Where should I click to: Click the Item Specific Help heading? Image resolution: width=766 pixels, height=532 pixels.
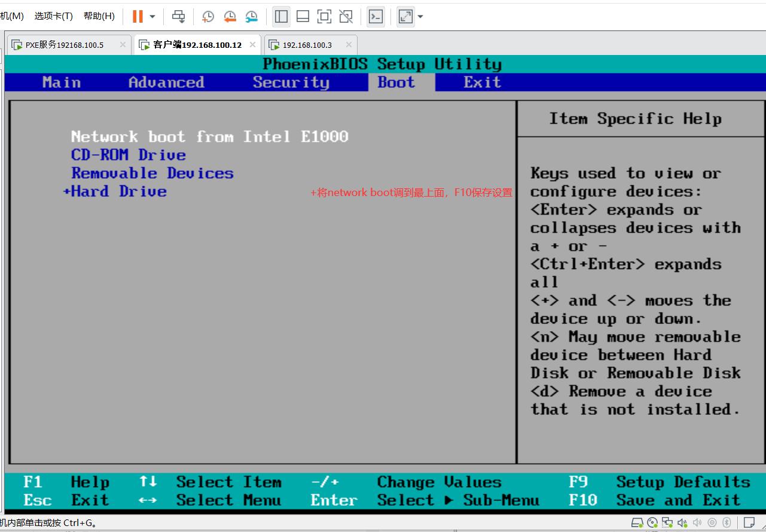point(635,119)
